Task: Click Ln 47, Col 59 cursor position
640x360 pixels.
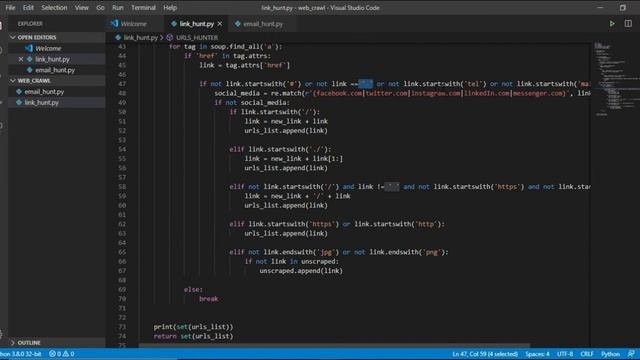Action: pos(485,354)
